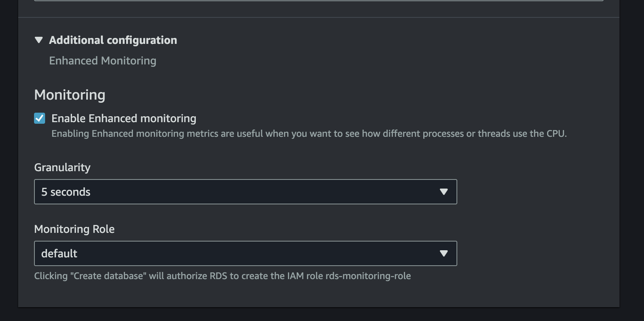The image size is (644, 321).
Task: Click the Monitoring Role field label
Action: pyautogui.click(x=74, y=229)
